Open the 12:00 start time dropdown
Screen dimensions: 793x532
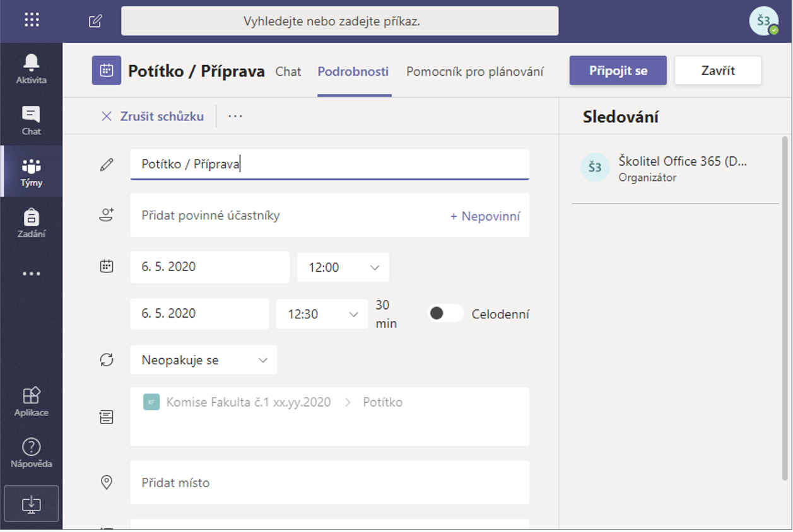[x=343, y=267]
